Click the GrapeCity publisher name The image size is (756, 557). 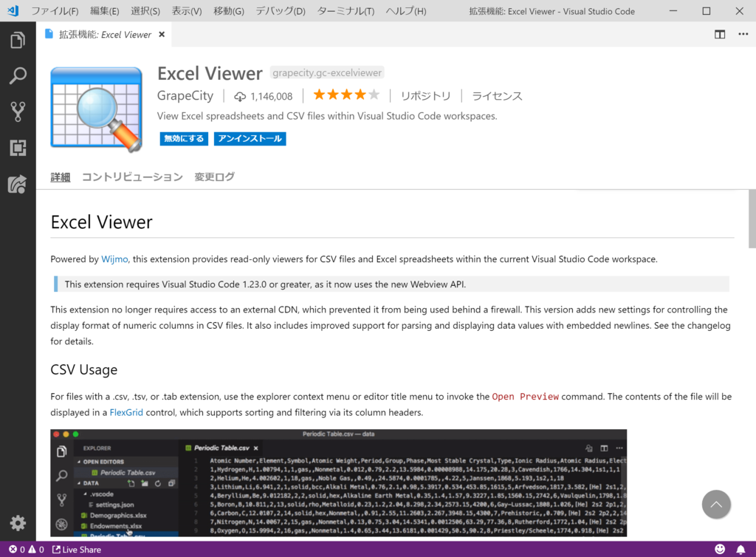pos(185,95)
